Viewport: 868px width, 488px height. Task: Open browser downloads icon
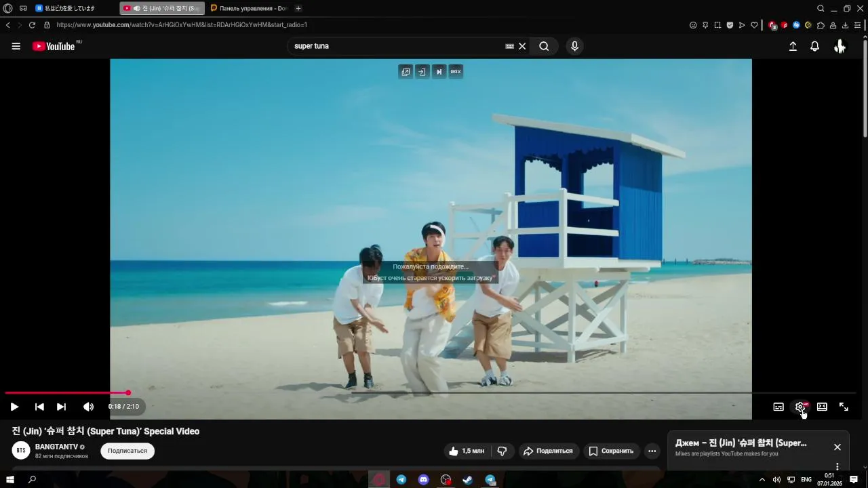pyautogui.click(x=845, y=25)
